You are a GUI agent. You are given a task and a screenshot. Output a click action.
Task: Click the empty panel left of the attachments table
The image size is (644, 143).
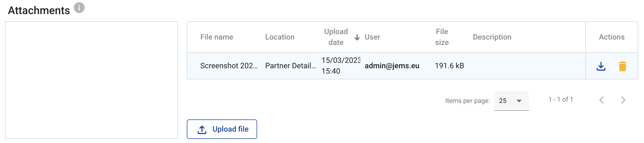[92, 80]
